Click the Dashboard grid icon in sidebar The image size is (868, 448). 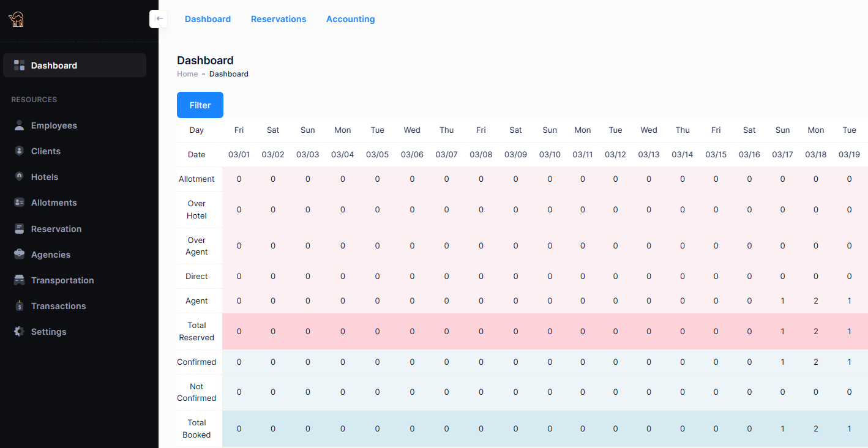click(x=19, y=65)
